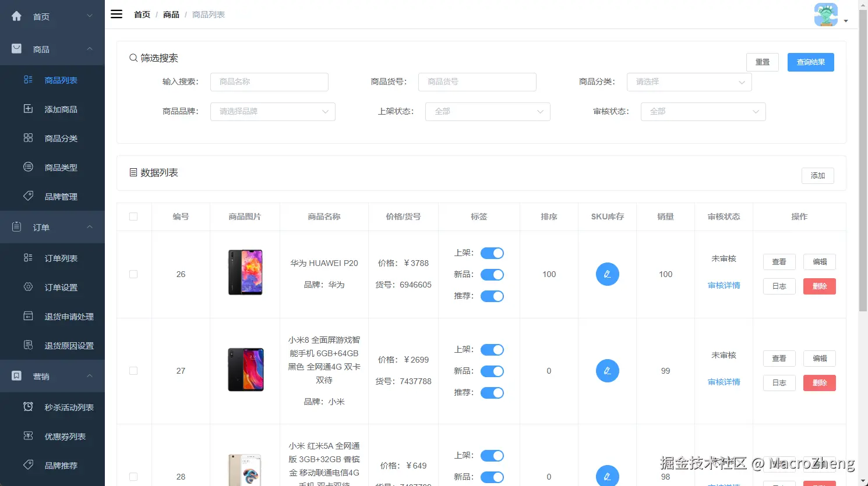This screenshot has height=486, width=868.
Task: Click the tag icon beside 品牌推荐
Action: (x=28, y=465)
